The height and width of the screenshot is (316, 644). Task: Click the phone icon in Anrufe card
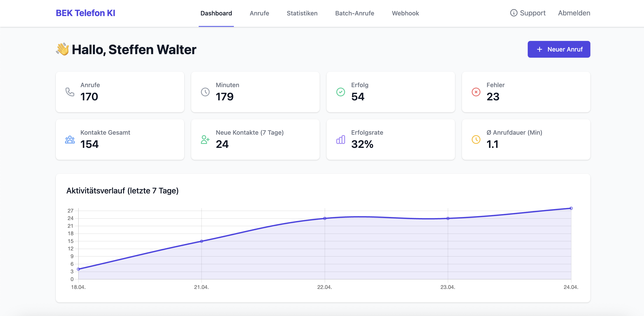tap(70, 92)
